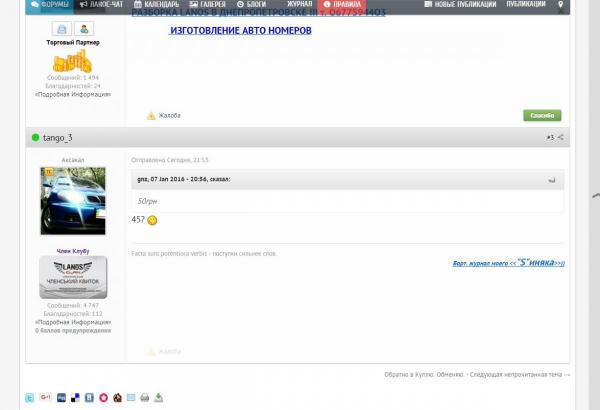Open tango_3 user profile name

57,138
